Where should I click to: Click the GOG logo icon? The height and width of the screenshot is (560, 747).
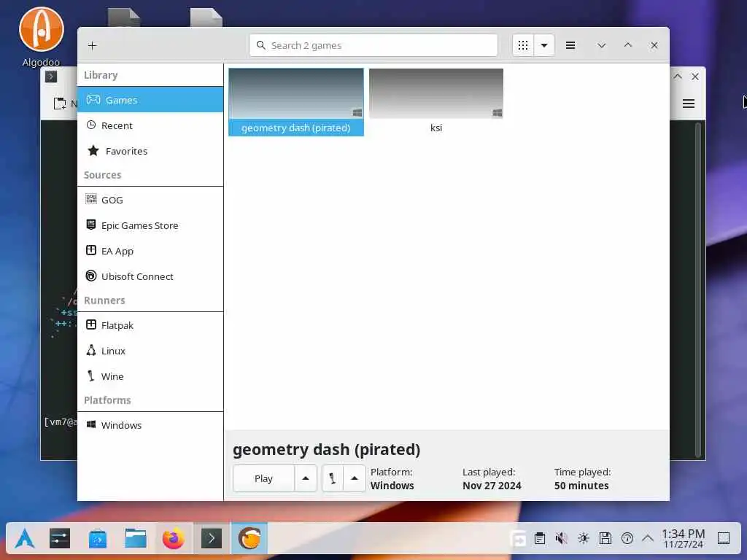(x=91, y=199)
